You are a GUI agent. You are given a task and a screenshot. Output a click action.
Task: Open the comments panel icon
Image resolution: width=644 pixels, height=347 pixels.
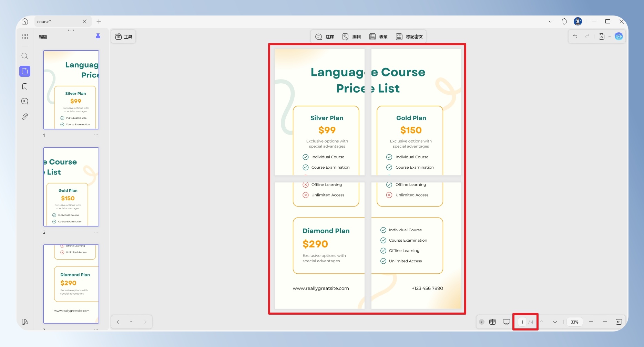click(x=25, y=101)
